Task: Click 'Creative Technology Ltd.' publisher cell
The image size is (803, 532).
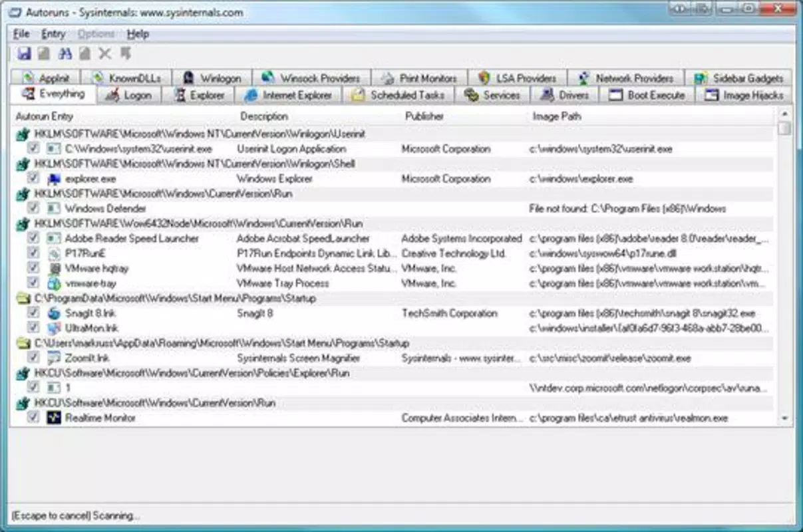Action: (x=454, y=253)
